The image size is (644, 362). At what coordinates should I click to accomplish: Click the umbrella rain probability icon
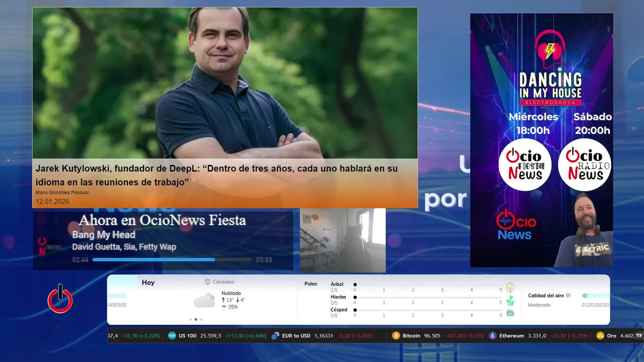(x=224, y=307)
